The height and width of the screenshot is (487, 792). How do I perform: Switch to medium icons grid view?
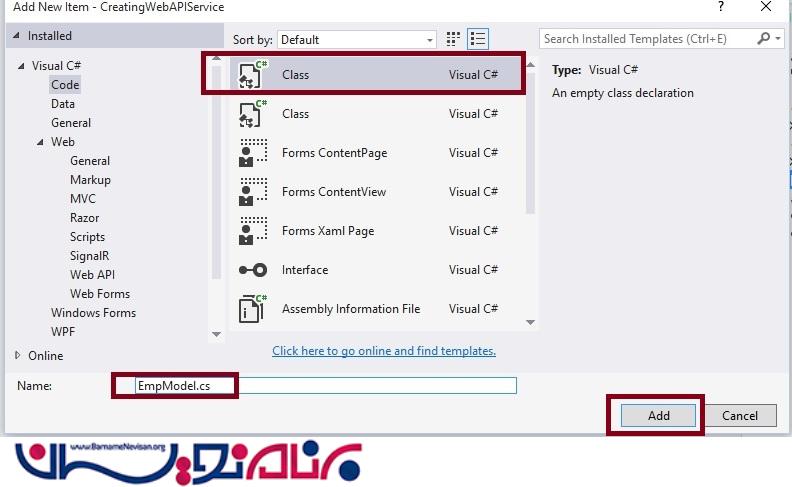tap(453, 39)
